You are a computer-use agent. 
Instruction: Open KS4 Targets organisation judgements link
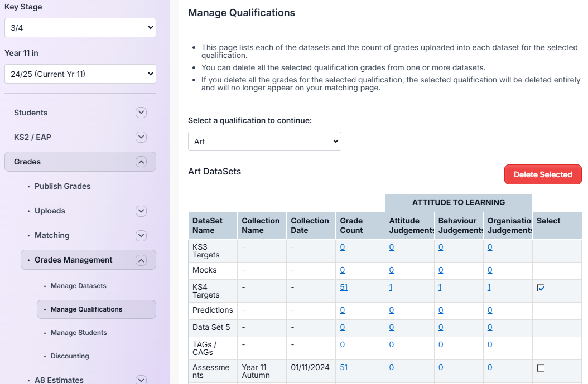pos(489,288)
